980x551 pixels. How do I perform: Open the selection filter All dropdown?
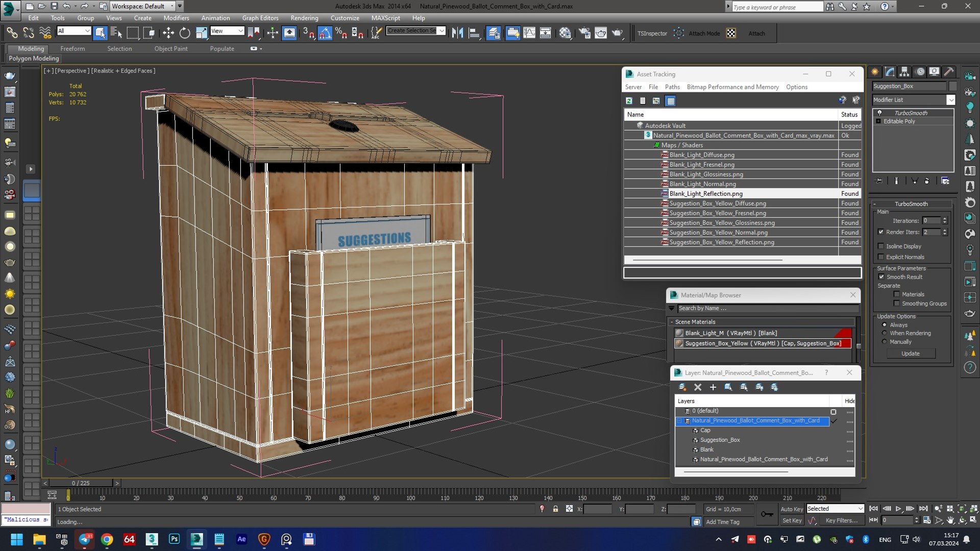tap(73, 31)
